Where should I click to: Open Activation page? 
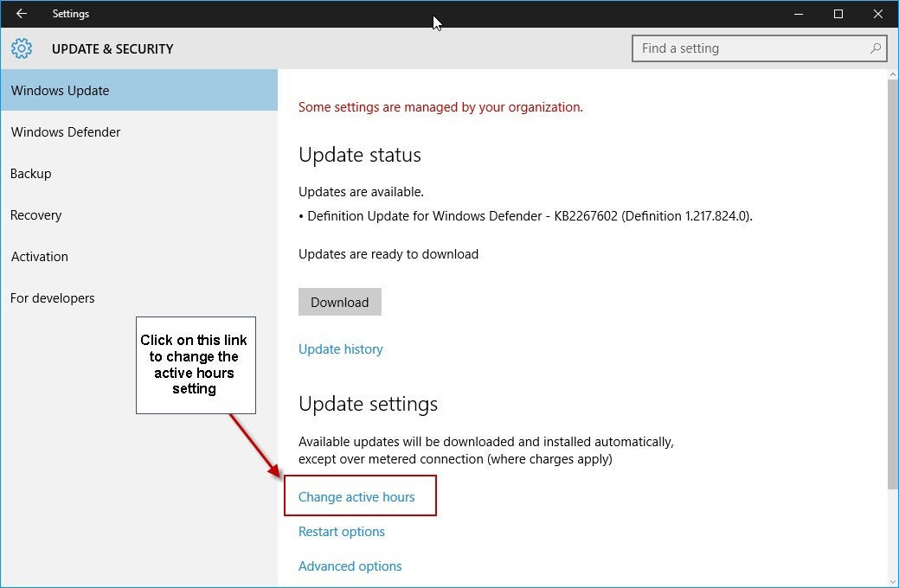tap(139, 256)
